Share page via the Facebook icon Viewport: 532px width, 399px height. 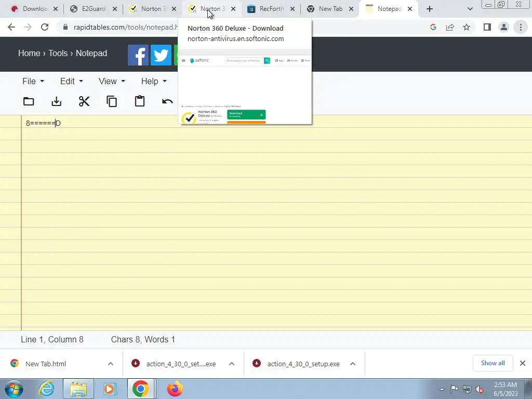click(x=138, y=55)
